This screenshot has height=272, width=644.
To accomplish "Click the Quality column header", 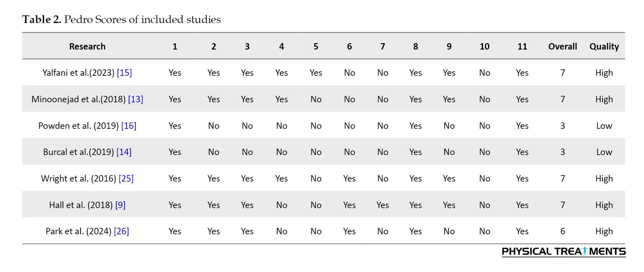I will click(604, 46).
